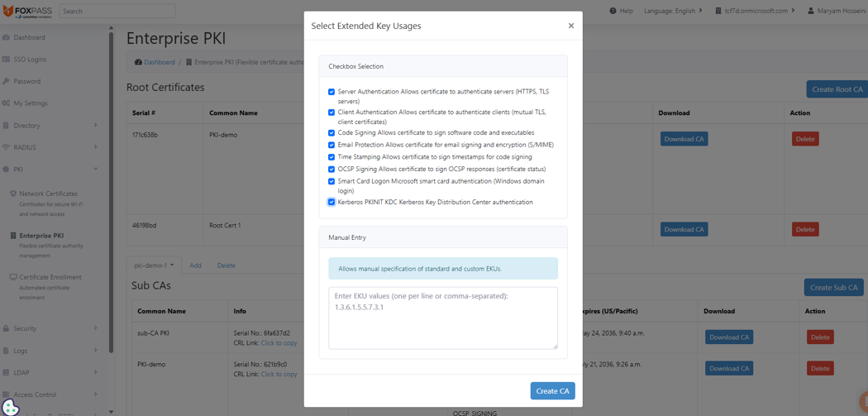
Task: Click the Certificate Enrollment monitor icon
Action: (14, 277)
